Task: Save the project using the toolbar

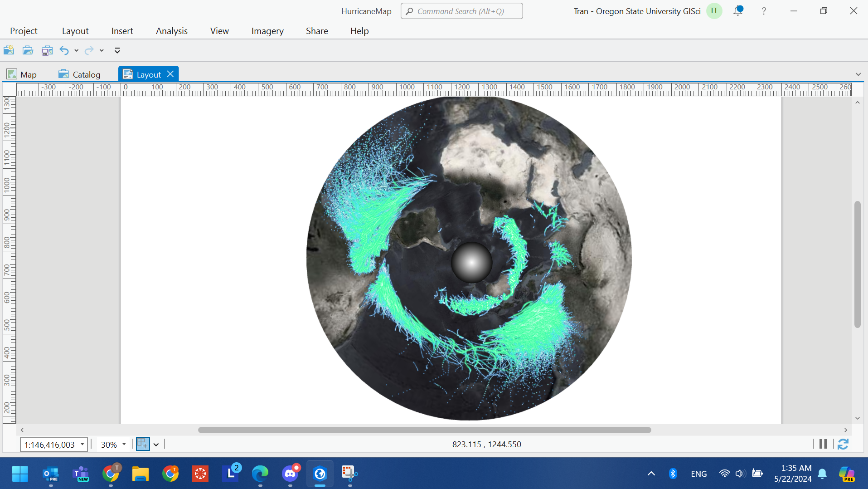Action: tap(47, 50)
